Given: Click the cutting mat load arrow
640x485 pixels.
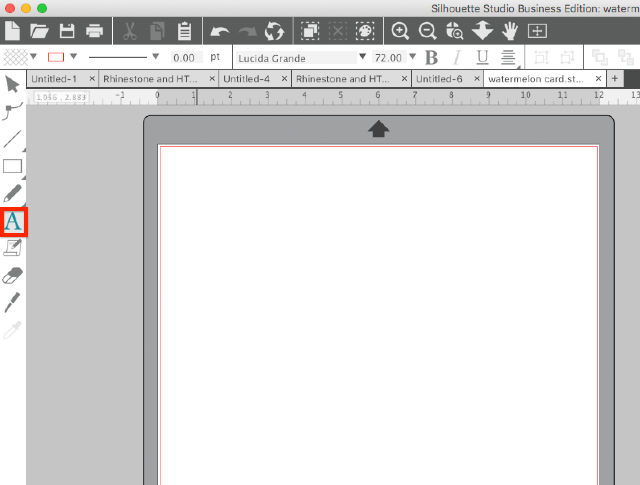Looking at the screenshot, I should click(378, 129).
